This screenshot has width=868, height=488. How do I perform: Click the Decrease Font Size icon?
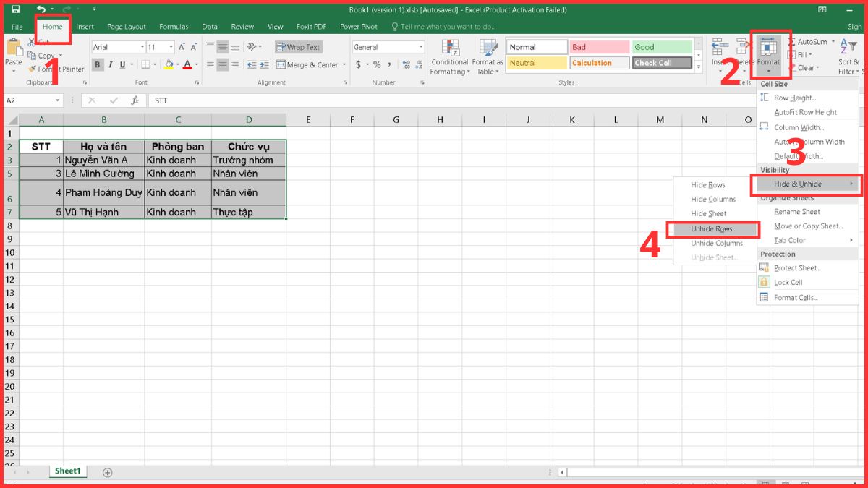pyautogui.click(x=195, y=47)
